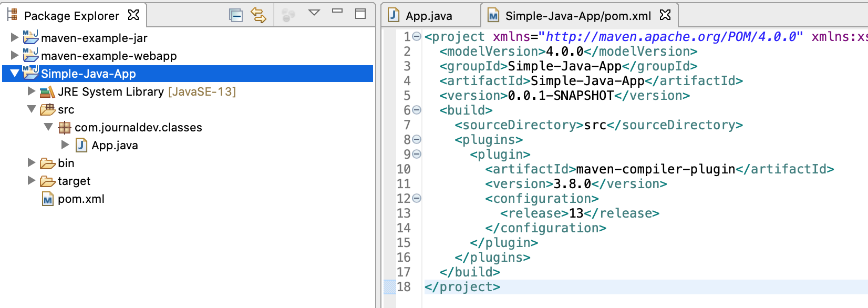Toggle Link with Editor icon
This screenshot has width=868, height=308.
point(259,15)
